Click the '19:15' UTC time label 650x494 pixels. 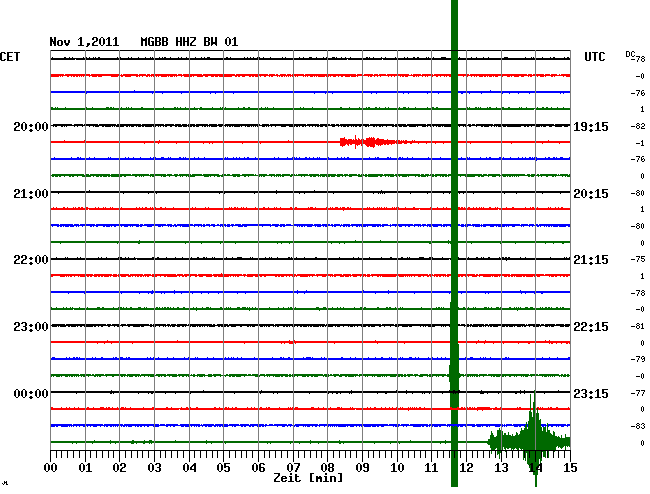pos(591,127)
